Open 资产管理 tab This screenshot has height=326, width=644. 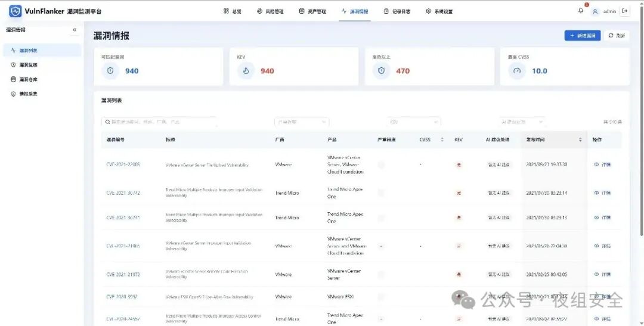click(312, 11)
